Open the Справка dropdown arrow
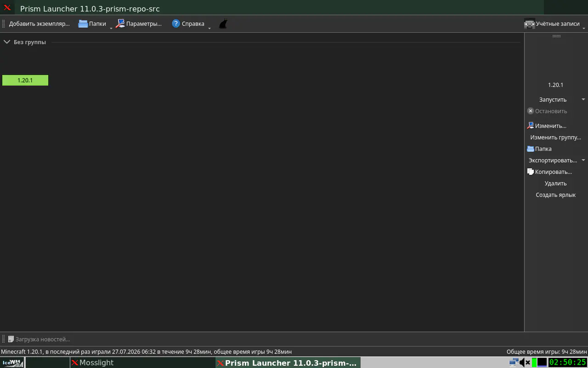Screen dimensions: 588x368 [209, 28]
